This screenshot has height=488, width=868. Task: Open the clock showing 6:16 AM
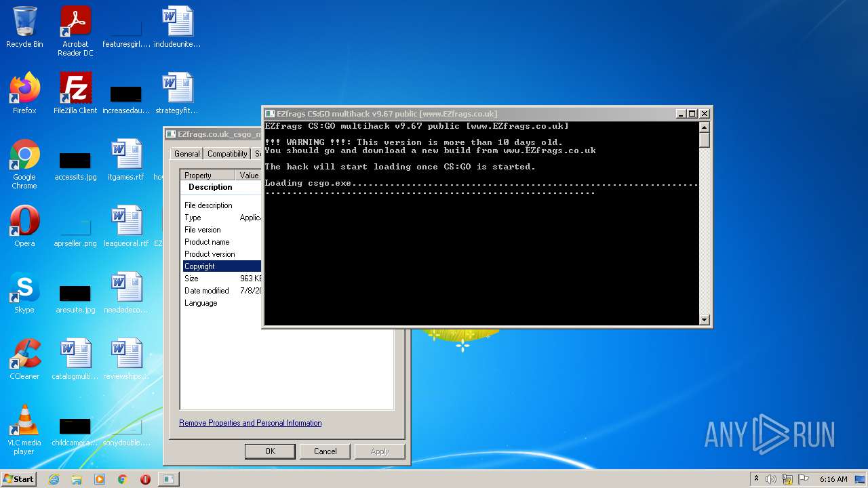tap(833, 479)
